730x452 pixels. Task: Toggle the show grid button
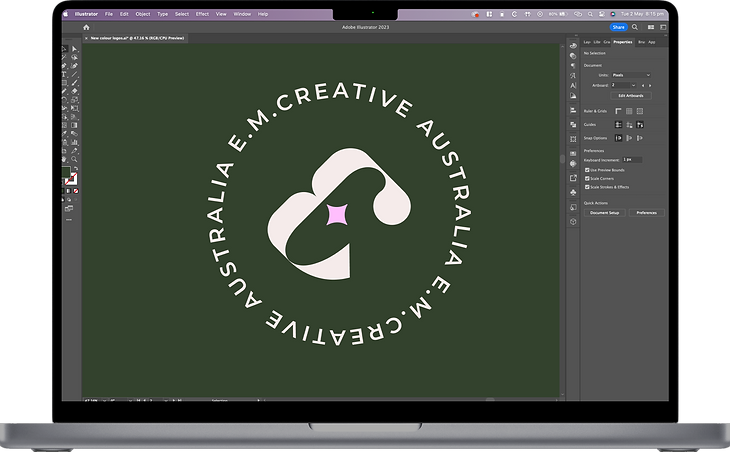[629, 111]
